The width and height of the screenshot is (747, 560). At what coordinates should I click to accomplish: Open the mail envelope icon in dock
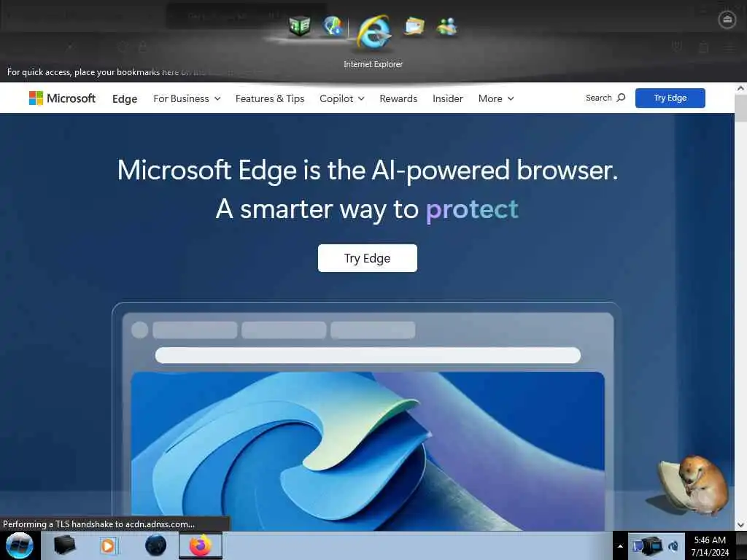click(414, 27)
